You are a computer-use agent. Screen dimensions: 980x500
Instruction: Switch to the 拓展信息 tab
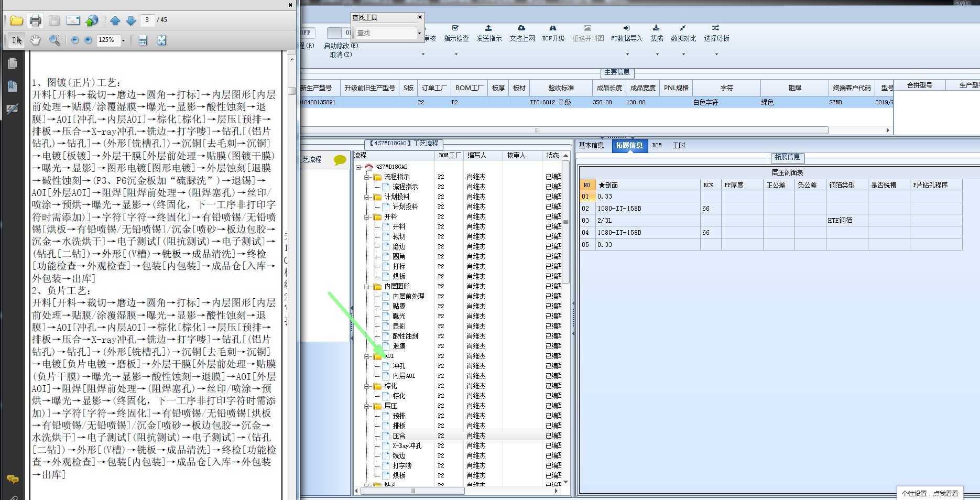click(x=629, y=146)
